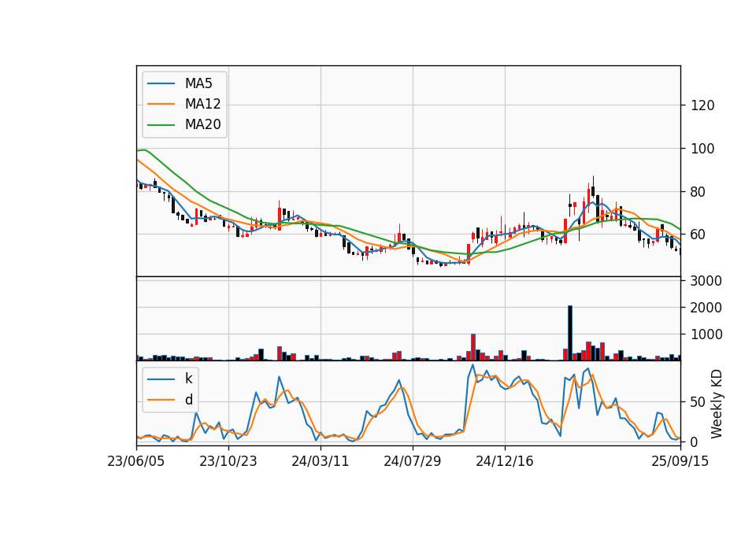756x543 pixels.
Task: Click the green MA20 legend line sample
Action: [x=161, y=125]
